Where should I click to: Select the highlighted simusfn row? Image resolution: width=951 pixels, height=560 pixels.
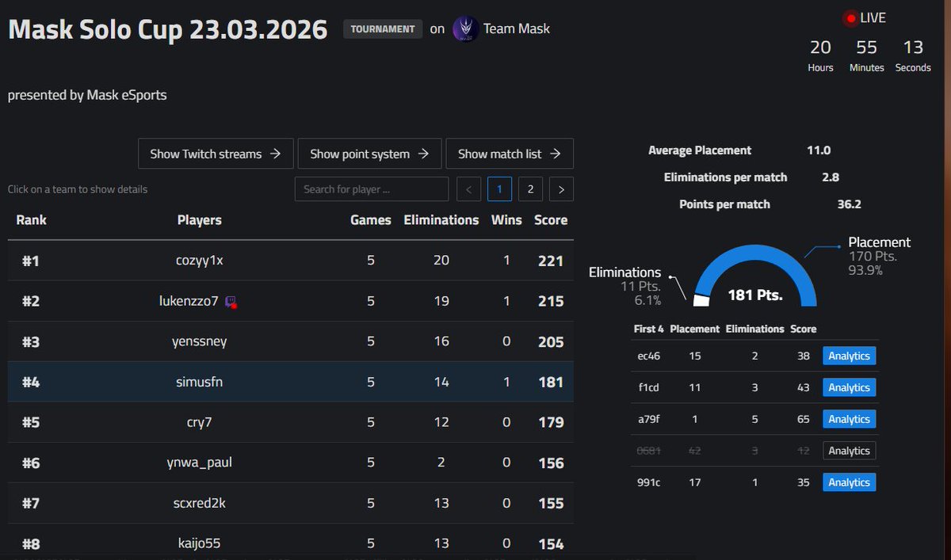point(291,382)
